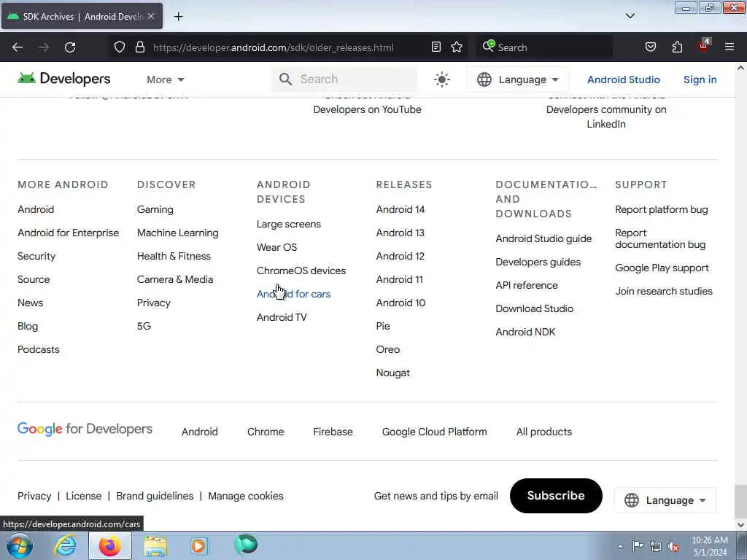Open Camera & Media link
Image resolution: width=747 pixels, height=560 pixels.
click(175, 279)
